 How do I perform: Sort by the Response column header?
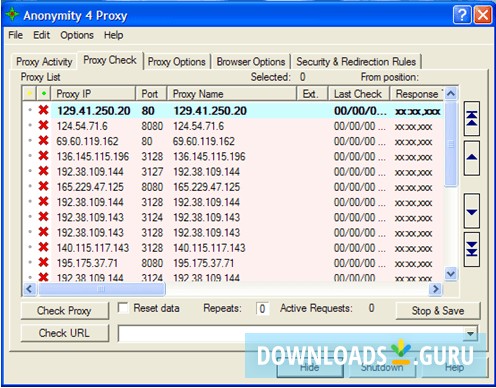tap(417, 94)
